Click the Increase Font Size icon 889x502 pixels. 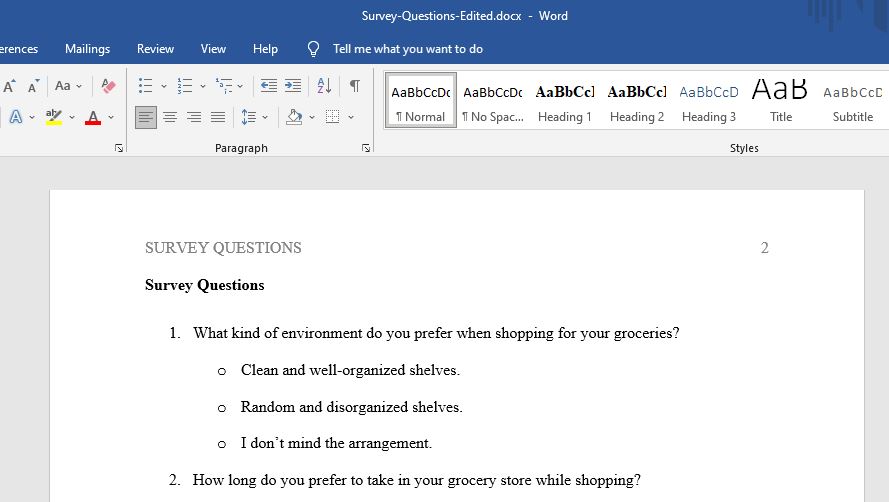[x=9, y=86]
